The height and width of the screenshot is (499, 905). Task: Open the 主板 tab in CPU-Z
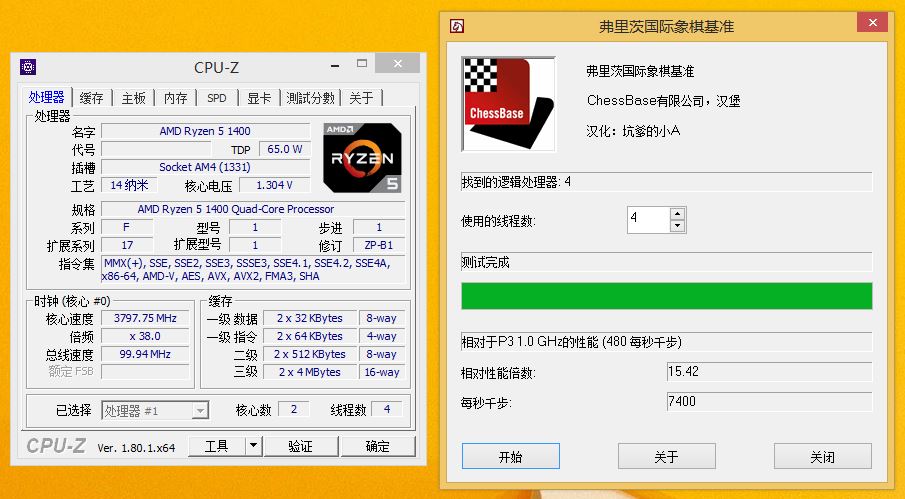133,98
